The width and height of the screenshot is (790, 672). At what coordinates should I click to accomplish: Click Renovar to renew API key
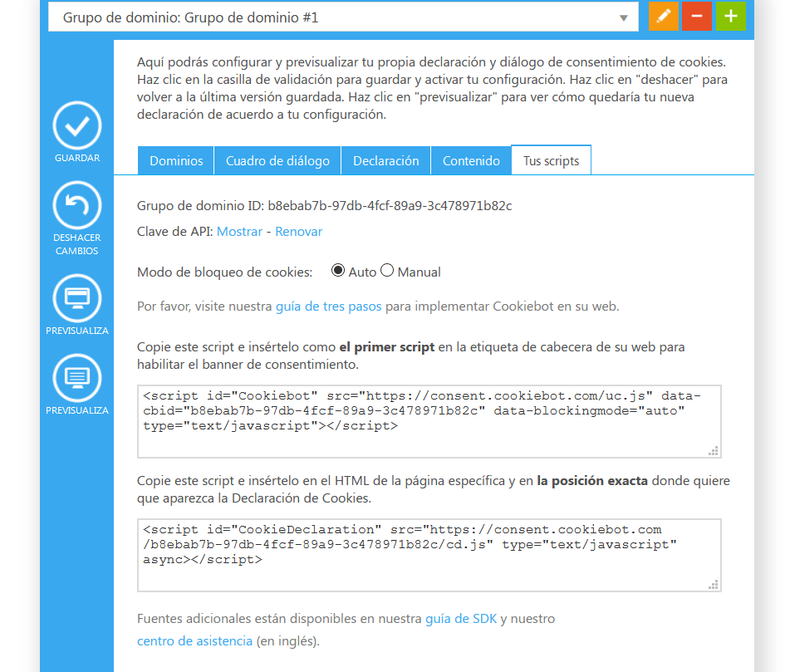click(x=298, y=231)
